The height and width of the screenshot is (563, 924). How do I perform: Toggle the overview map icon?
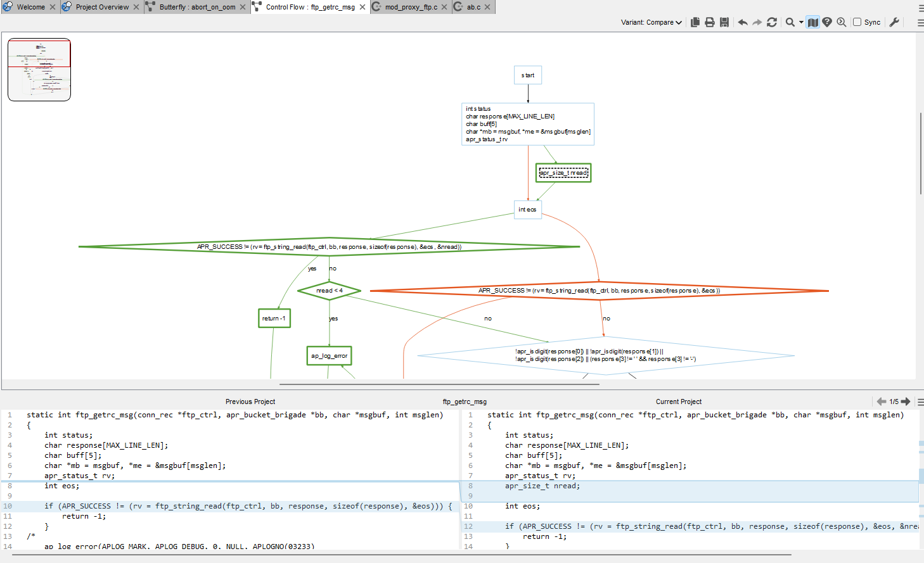point(813,22)
